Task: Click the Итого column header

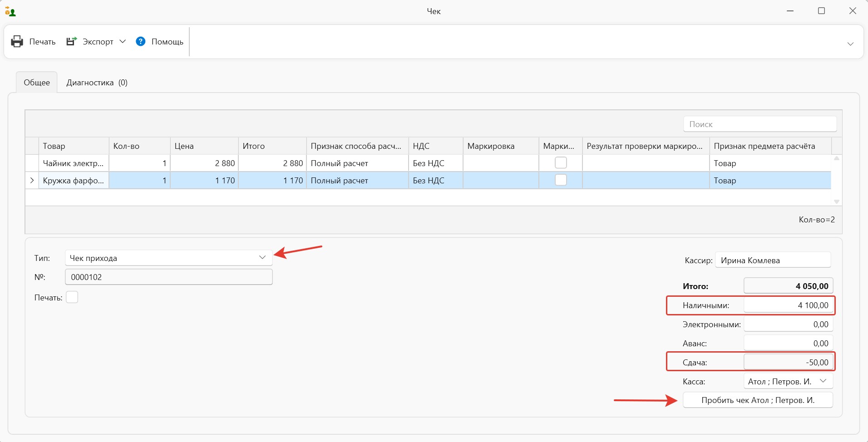Action: (272, 146)
